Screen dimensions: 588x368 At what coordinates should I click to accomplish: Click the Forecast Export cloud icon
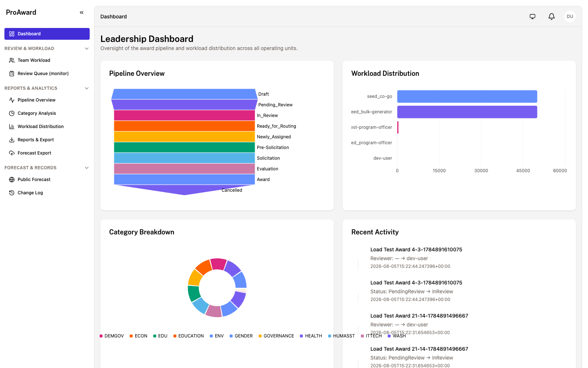tap(12, 153)
